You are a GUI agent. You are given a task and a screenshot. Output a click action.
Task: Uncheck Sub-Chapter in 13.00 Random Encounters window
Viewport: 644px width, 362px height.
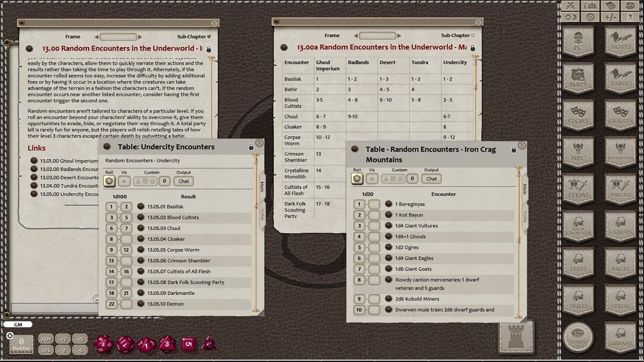[x=209, y=36]
